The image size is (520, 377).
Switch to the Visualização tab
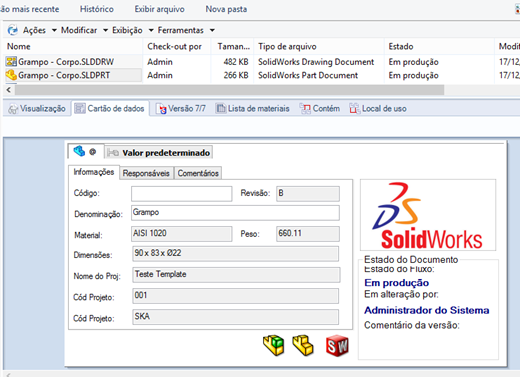point(37,109)
